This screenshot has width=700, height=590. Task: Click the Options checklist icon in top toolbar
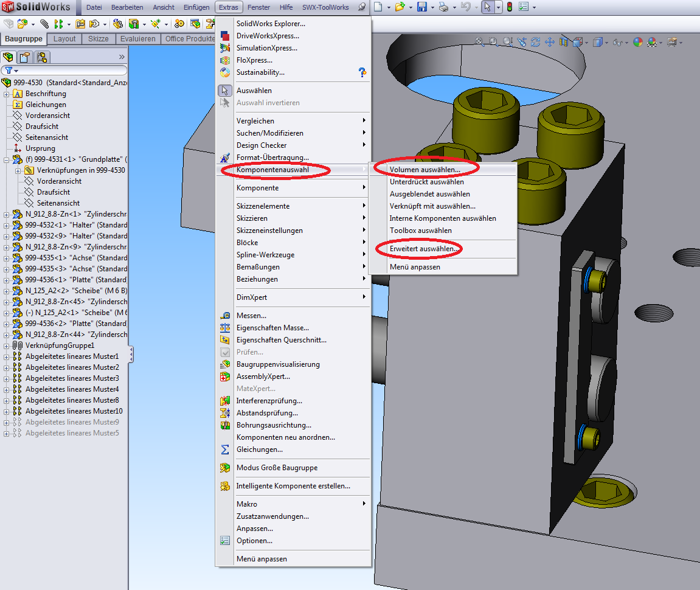[x=524, y=7]
